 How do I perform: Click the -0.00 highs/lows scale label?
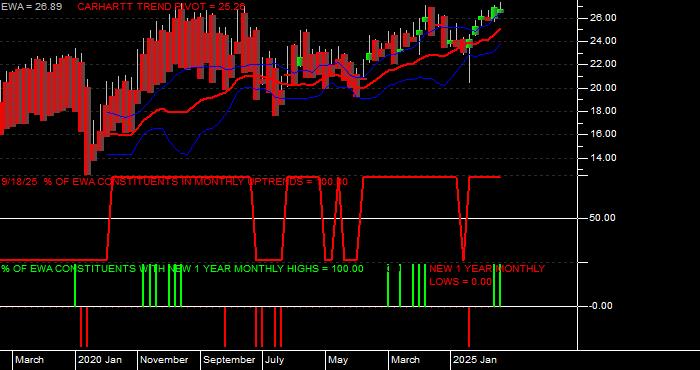click(x=601, y=306)
